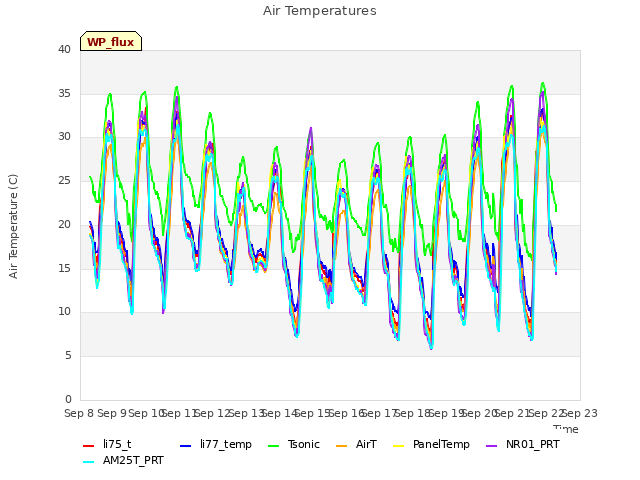Click the green Tsonic legend color marker
640x480 pixels.
tap(274, 445)
